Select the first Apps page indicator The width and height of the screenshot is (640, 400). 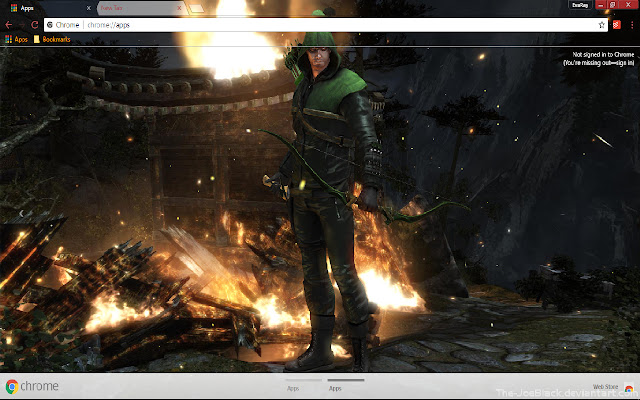tap(303, 384)
